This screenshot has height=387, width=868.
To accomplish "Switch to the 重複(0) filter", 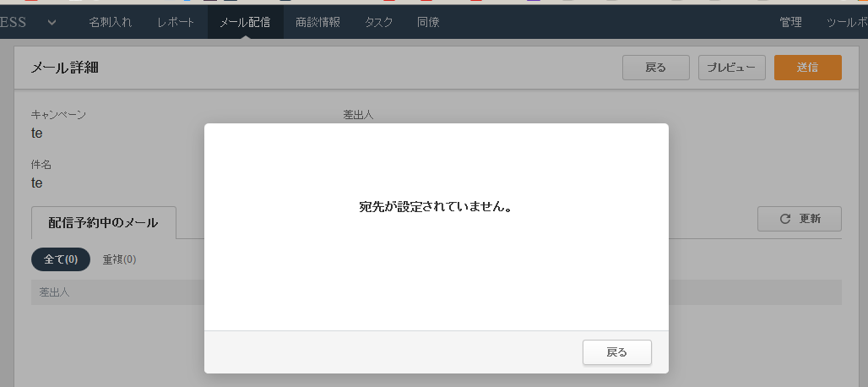I will pyautogui.click(x=119, y=259).
